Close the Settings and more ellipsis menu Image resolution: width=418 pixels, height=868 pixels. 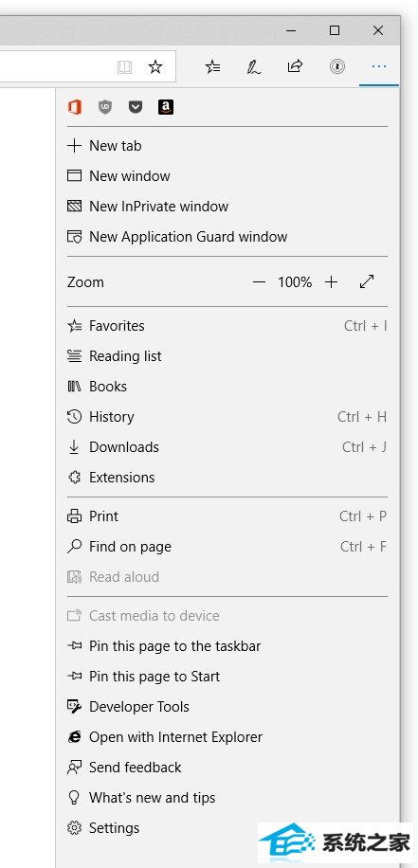(379, 66)
